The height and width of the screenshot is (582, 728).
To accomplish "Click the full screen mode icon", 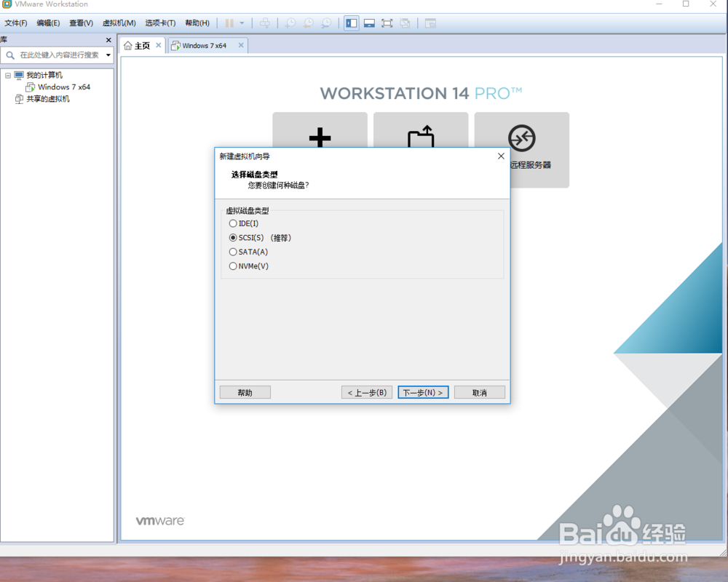I will click(x=387, y=23).
